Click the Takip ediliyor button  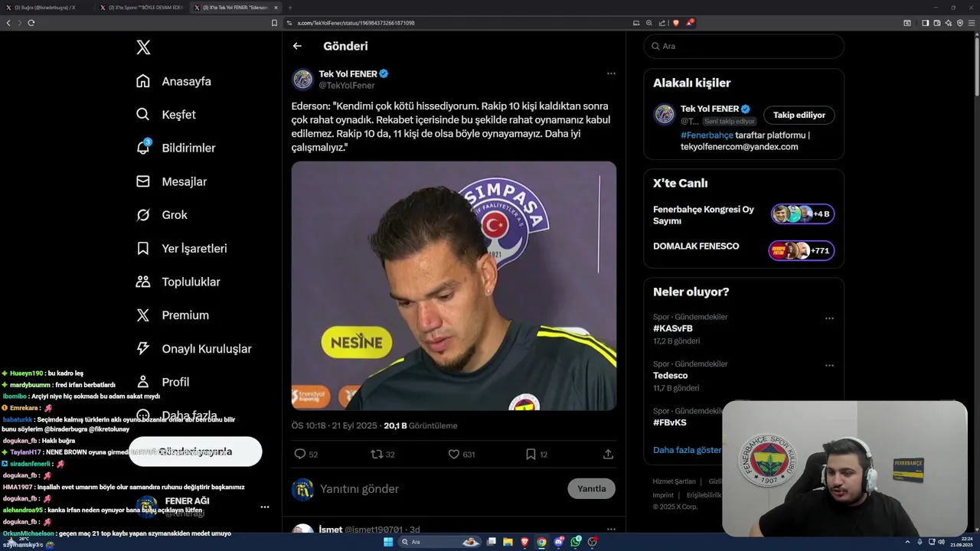coord(799,115)
